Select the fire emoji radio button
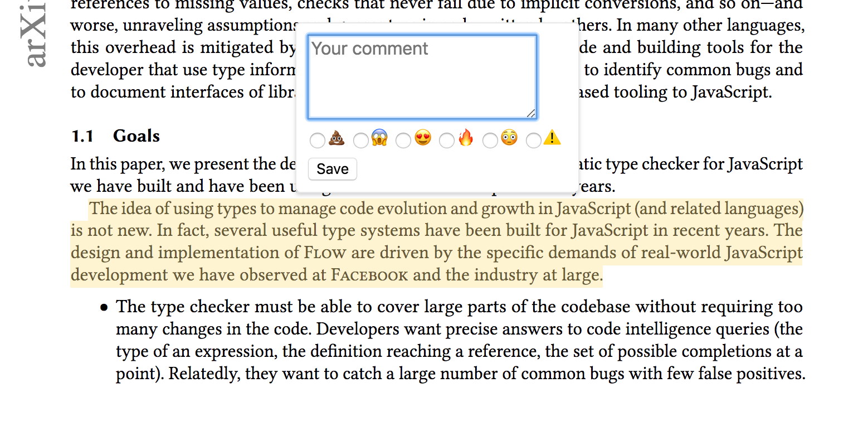The height and width of the screenshot is (426, 868). click(x=447, y=141)
